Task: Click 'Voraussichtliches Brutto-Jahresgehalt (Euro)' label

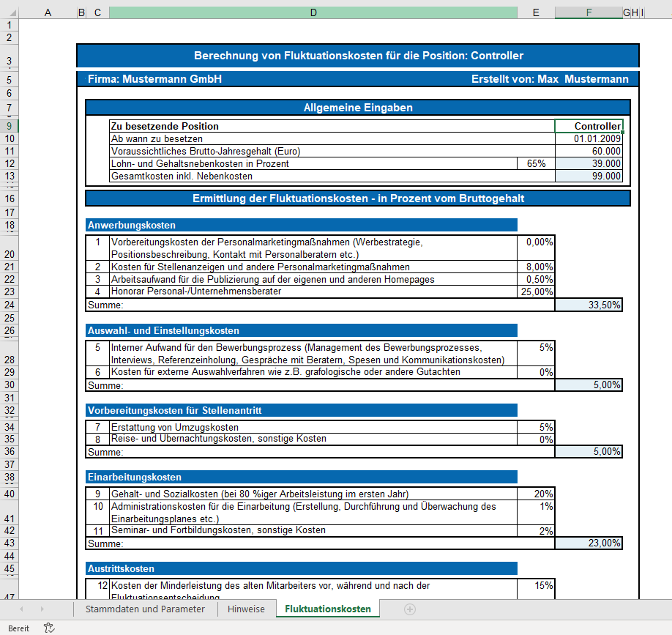Action: point(206,151)
